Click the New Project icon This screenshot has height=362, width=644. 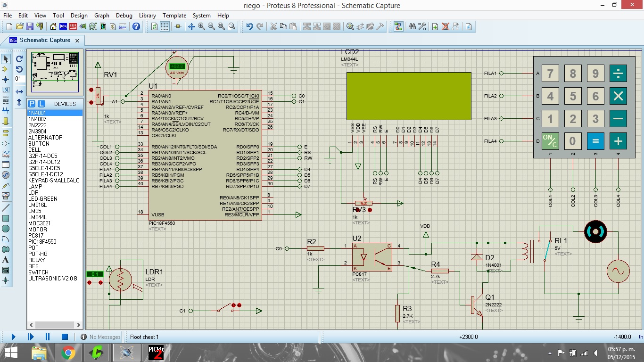click(x=9, y=26)
